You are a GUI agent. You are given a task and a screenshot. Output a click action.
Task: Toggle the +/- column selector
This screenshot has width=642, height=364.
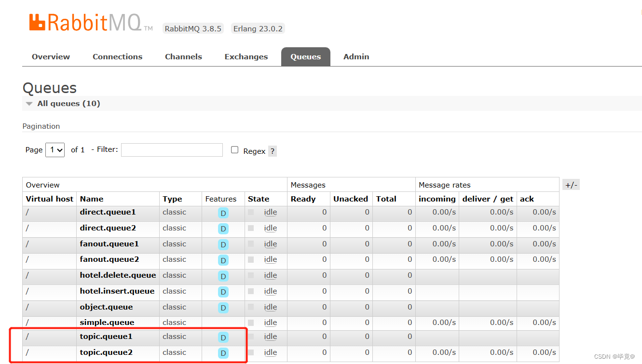[571, 185]
